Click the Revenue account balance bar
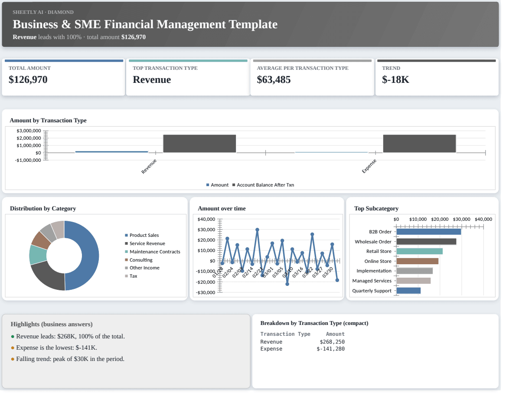This screenshot has height=400, width=532. 199,144
